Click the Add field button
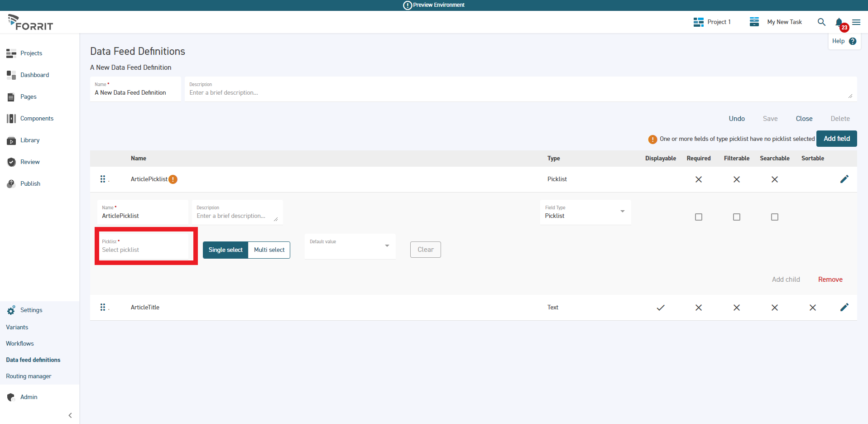Screen dimensions: 868x424 coord(836,138)
